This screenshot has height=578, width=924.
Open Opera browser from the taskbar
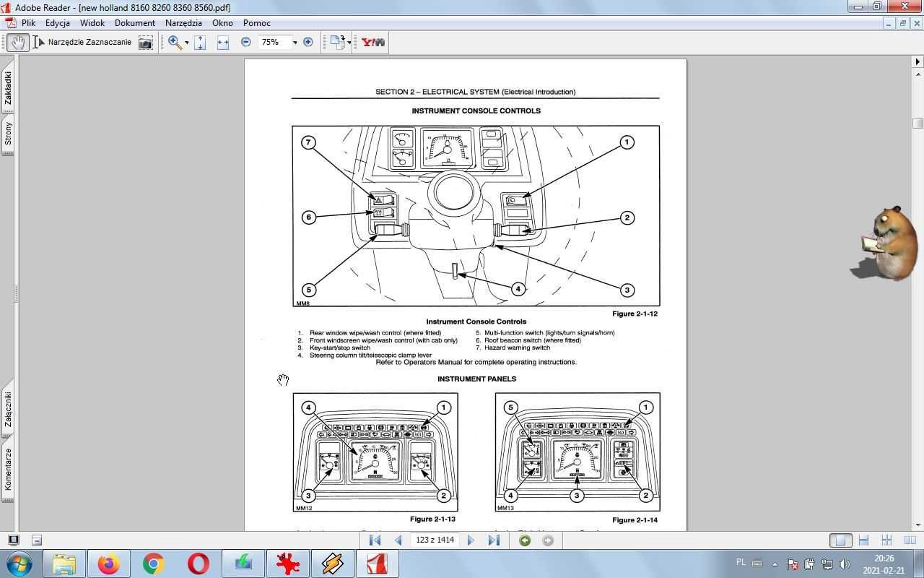tap(199, 564)
